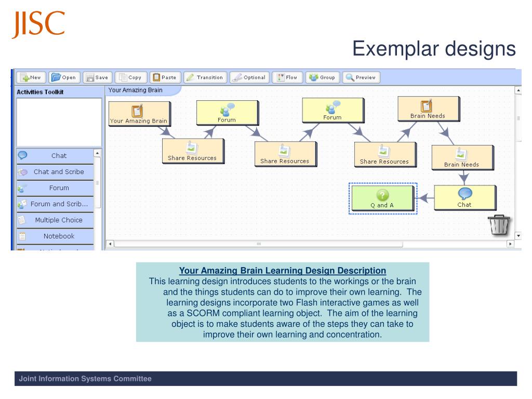The width and height of the screenshot is (532, 399).
Task: Select the top Brain Needs noticeboard activity
Action: click(x=429, y=109)
